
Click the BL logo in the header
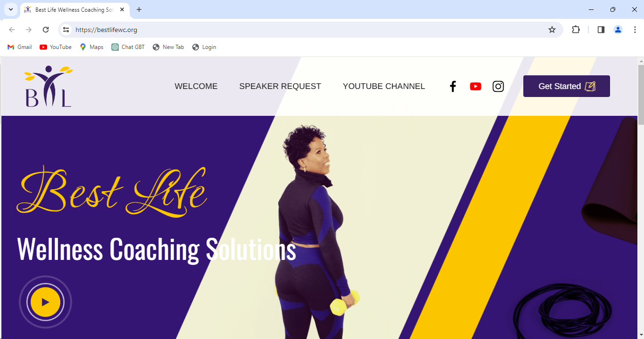tap(49, 86)
